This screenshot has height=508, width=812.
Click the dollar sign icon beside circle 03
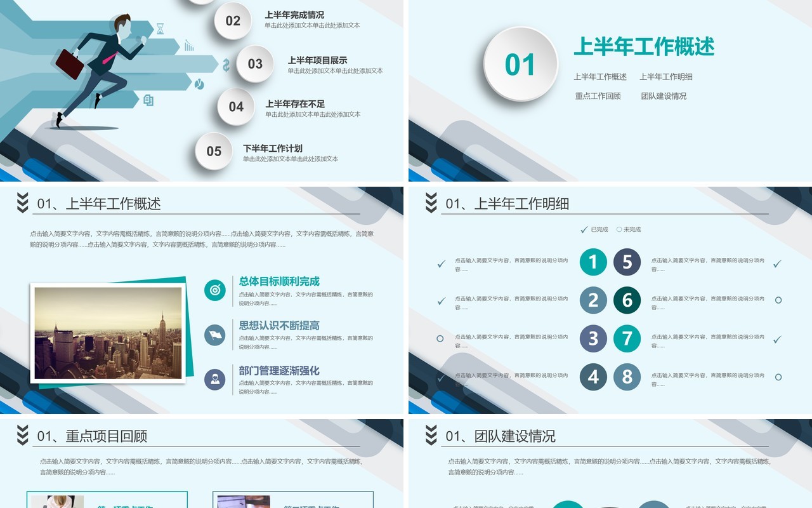[226, 64]
